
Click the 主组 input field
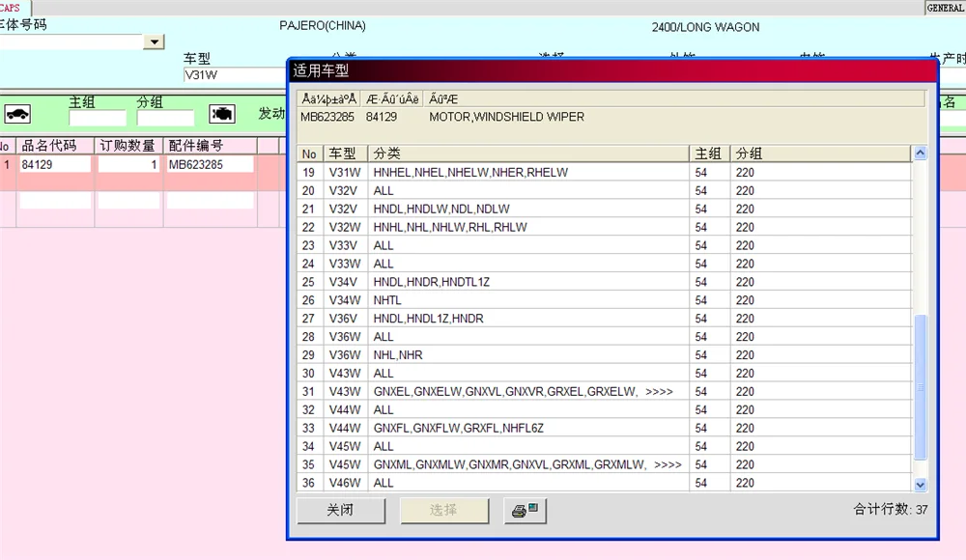pos(98,118)
